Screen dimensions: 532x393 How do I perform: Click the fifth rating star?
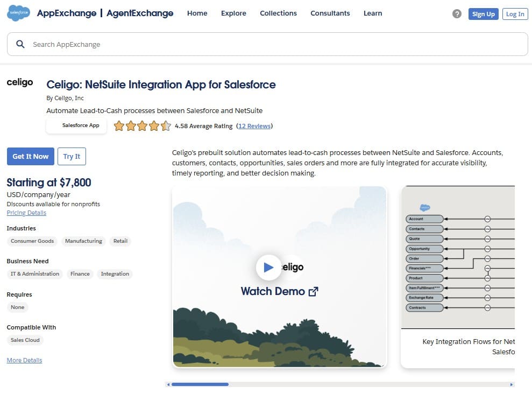pos(165,125)
